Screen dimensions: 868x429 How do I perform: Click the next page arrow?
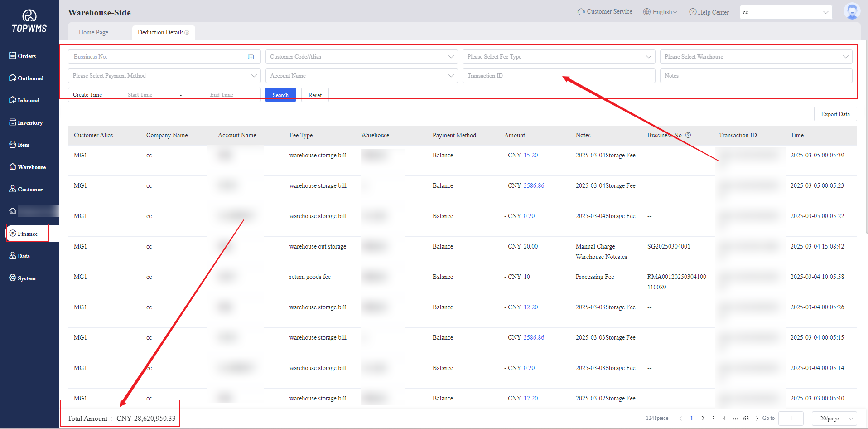click(x=757, y=418)
